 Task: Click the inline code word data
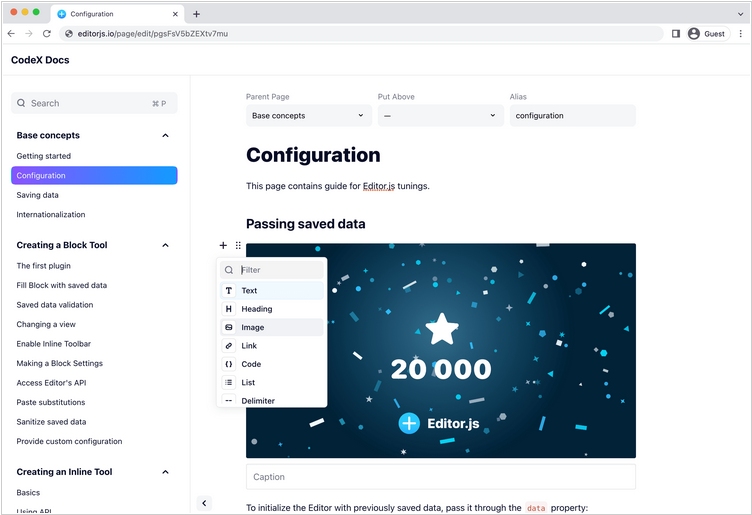(536, 508)
